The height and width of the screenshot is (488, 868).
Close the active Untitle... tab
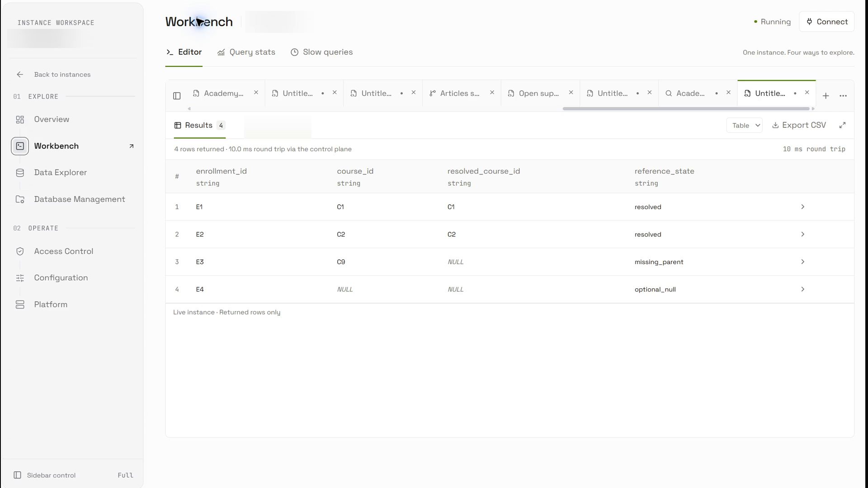click(x=807, y=93)
